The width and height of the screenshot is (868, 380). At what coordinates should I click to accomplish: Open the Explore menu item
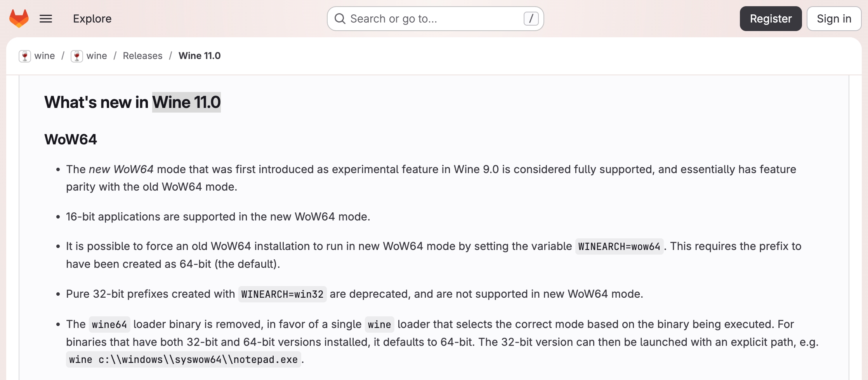92,19
